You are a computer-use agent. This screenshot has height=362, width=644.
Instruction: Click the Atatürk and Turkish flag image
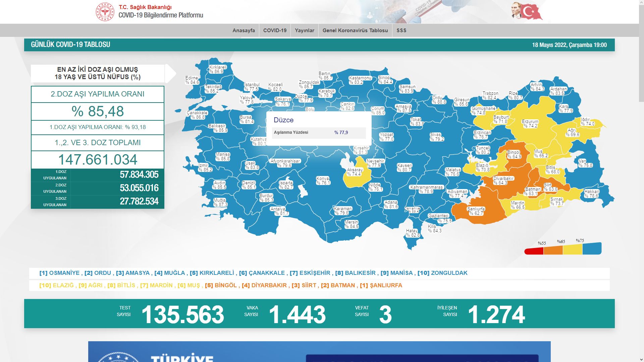[527, 11]
